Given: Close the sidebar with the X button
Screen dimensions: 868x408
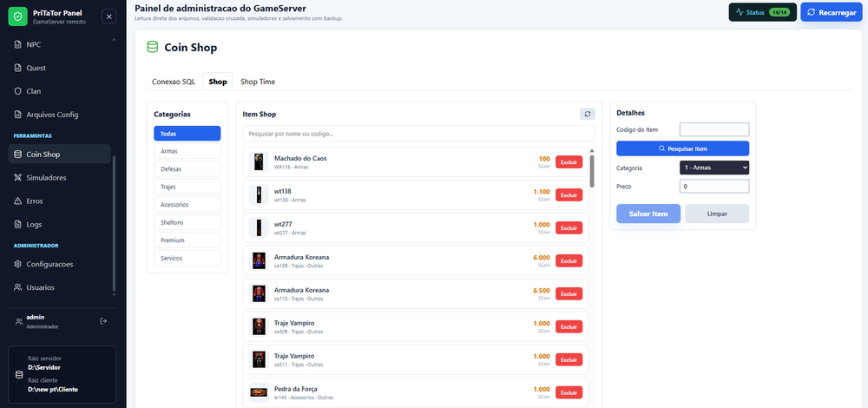Looking at the screenshot, I should 109,16.
